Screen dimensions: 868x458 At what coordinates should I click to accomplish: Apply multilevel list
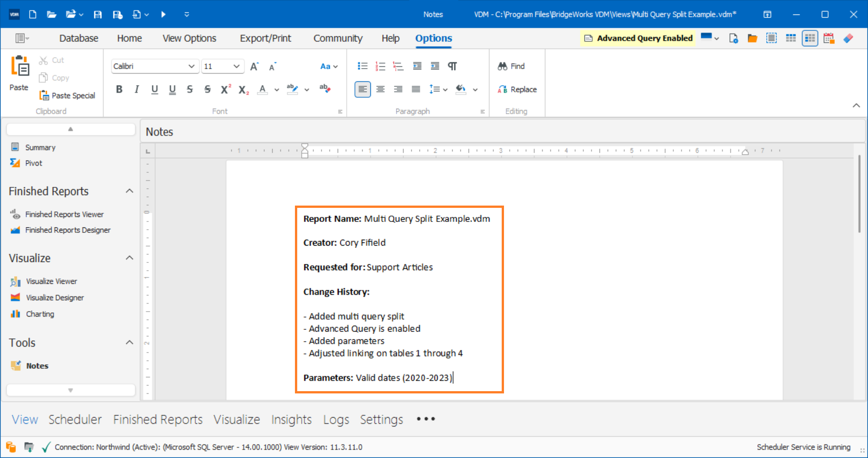tap(398, 66)
